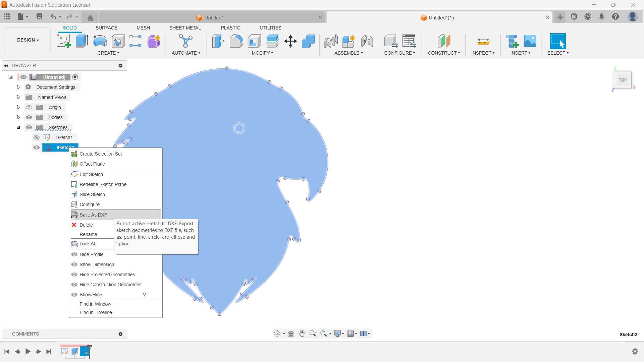644x362 pixels.
Task: Hide the Bodies folder visibility eye
Action: (29, 117)
